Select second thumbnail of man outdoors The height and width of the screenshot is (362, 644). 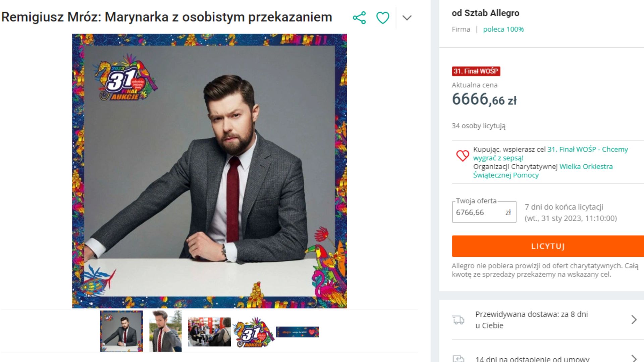[165, 331]
